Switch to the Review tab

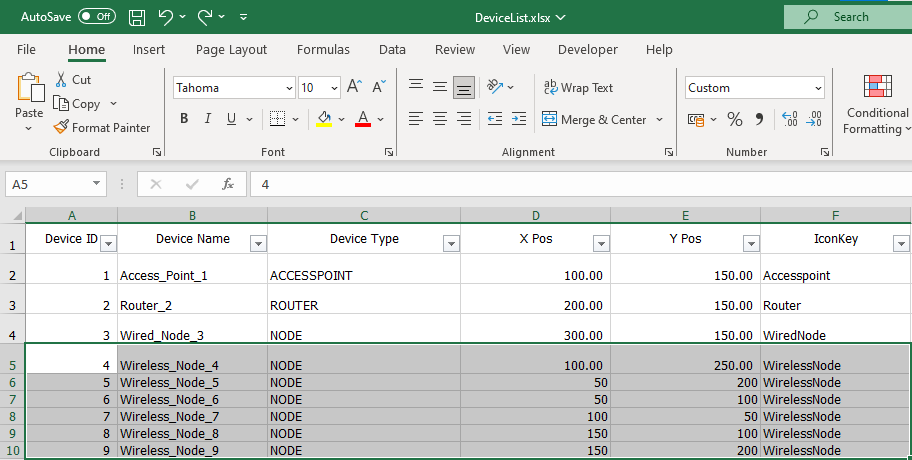(455, 49)
